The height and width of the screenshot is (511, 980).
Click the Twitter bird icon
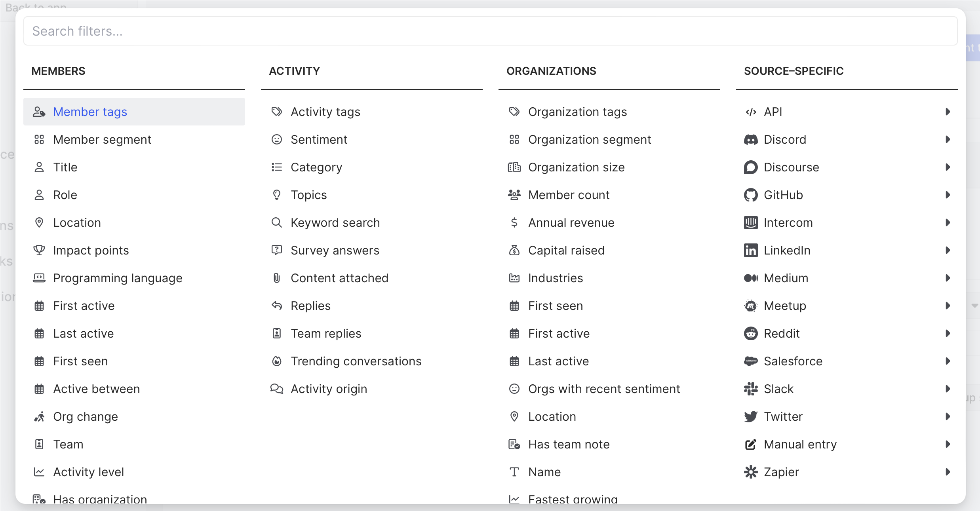coord(750,417)
